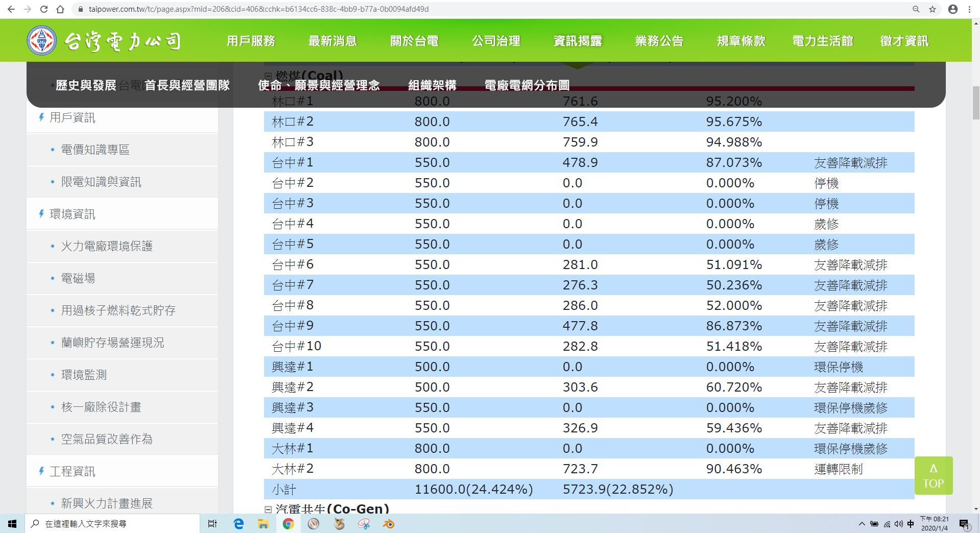Open Chrome profile account icon
This screenshot has height=533, width=980.
(x=952, y=9)
